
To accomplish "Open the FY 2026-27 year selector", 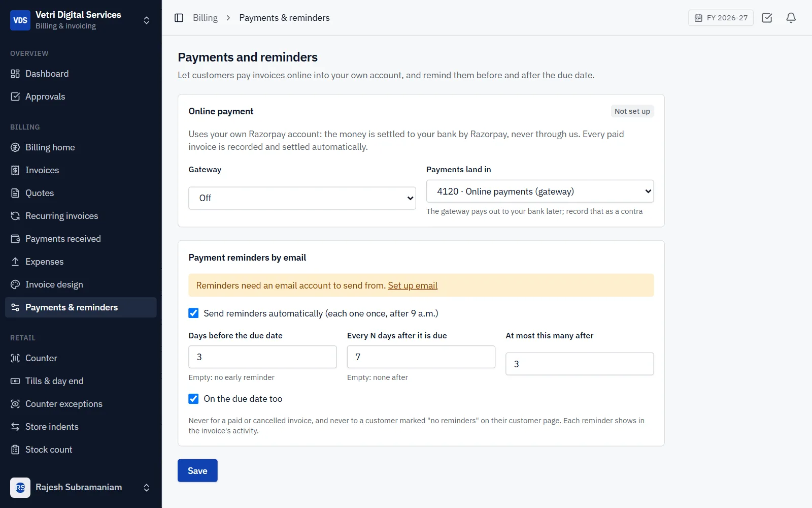I will point(721,18).
